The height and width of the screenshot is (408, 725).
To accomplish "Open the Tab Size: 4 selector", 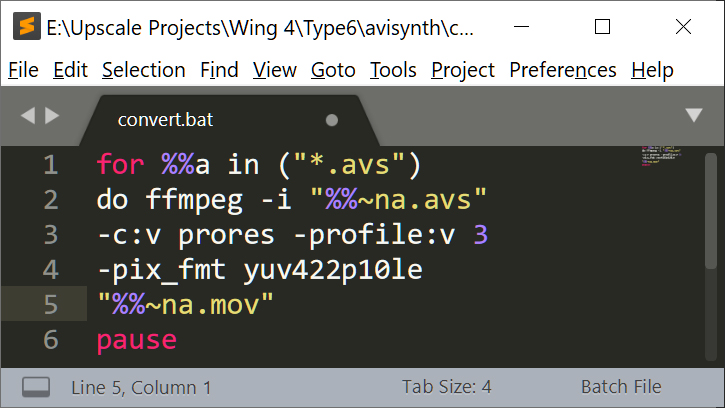I will pyautogui.click(x=447, y=387).
